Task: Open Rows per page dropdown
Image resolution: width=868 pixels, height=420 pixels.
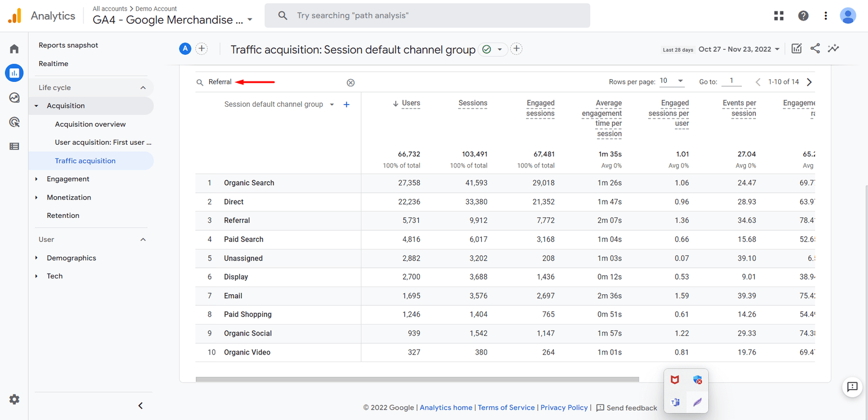Action: click(672, 81)
